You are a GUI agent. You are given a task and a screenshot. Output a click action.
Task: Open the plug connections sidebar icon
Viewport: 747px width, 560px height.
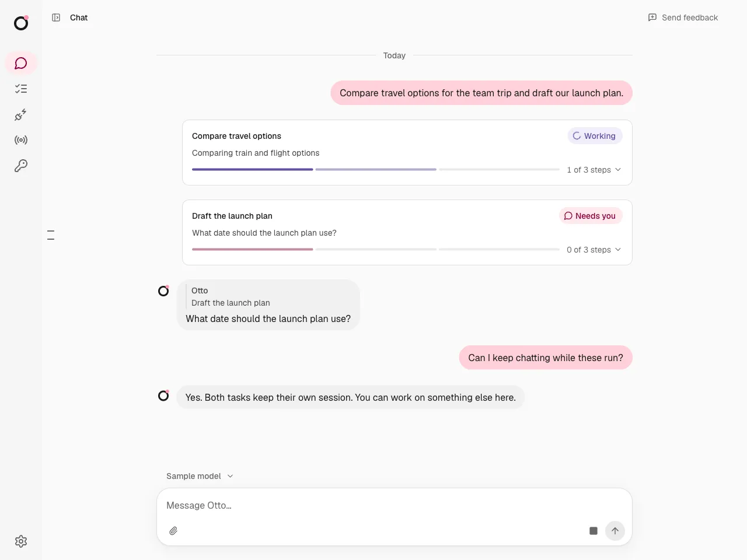[x=21, y=114]
